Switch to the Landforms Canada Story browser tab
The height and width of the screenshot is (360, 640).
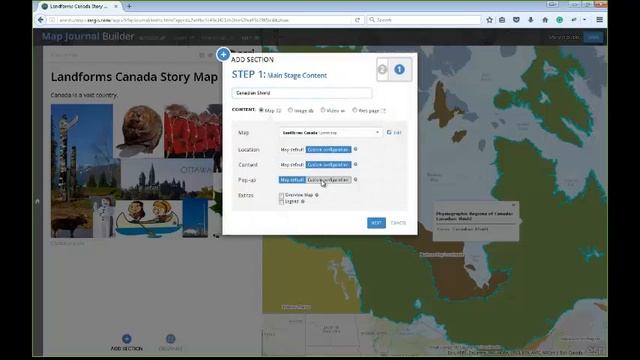coord(78,7)
